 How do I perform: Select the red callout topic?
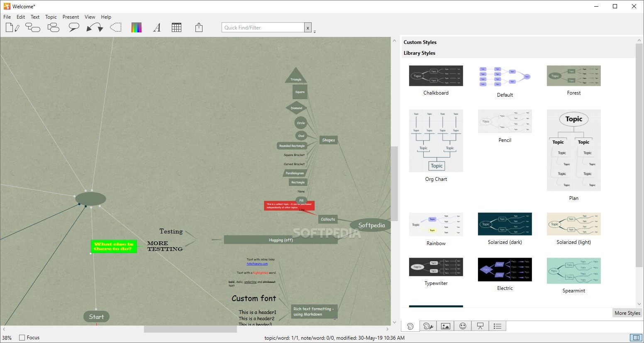pyautogui.click(x=289, y=206)
